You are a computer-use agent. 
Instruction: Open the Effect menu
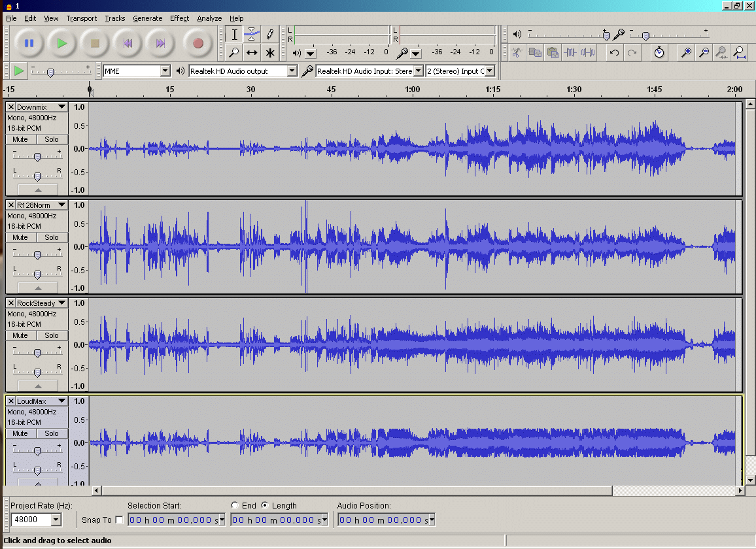click(179, 18)
